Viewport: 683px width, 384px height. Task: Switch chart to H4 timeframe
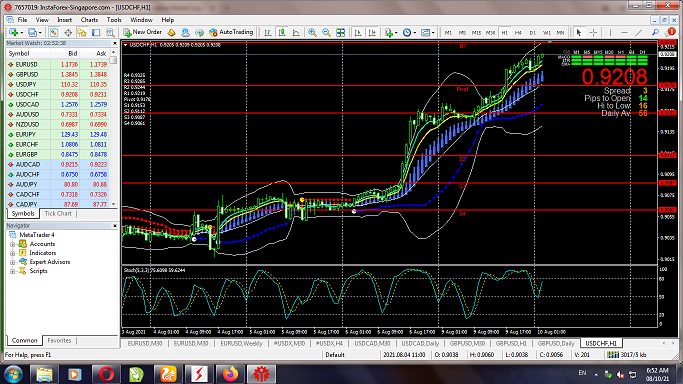tap(518, 33)
